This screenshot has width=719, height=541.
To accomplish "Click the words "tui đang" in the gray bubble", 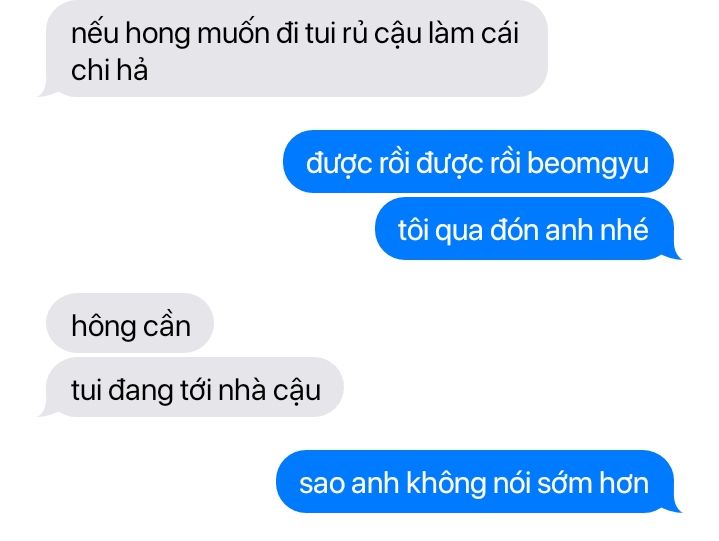I will click(x=122, y=391).
